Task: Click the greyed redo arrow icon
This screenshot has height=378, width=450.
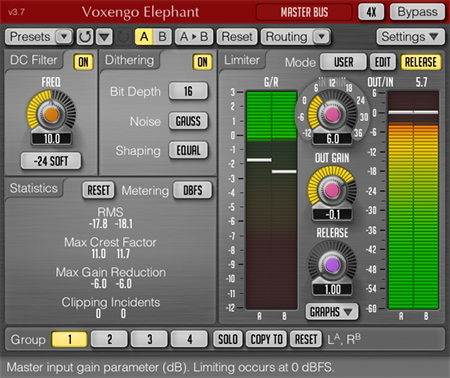Action: click(x=124, y=37)
